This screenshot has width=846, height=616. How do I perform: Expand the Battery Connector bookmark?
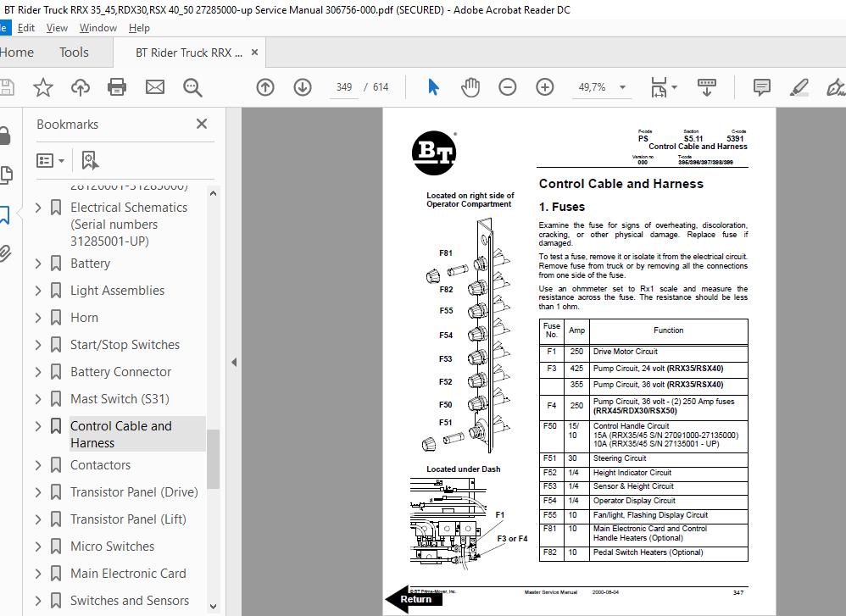pyautogui.click(x=38, y=372)
